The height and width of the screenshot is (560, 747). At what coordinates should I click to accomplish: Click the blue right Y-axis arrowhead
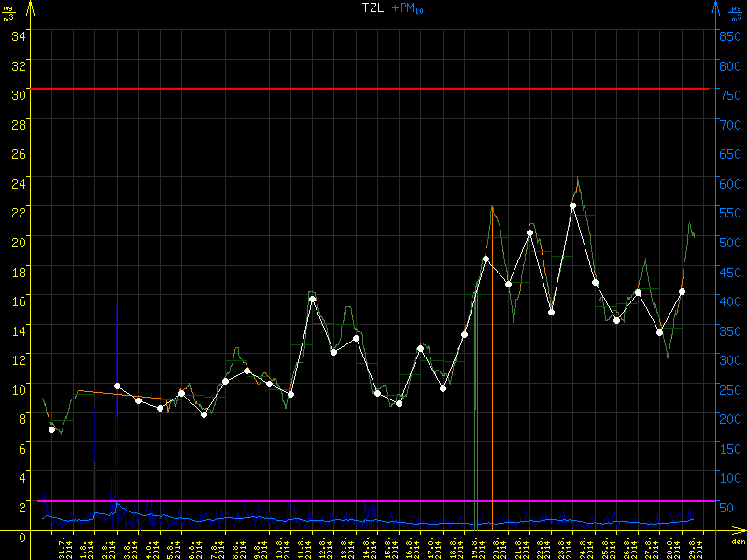tap(715, 7)
